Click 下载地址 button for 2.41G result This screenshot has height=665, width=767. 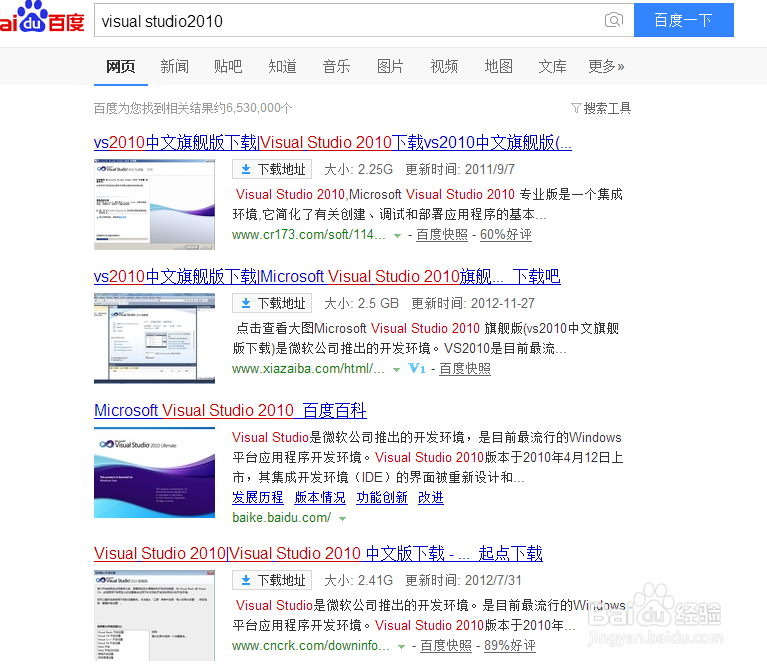[x=272, y=580]
